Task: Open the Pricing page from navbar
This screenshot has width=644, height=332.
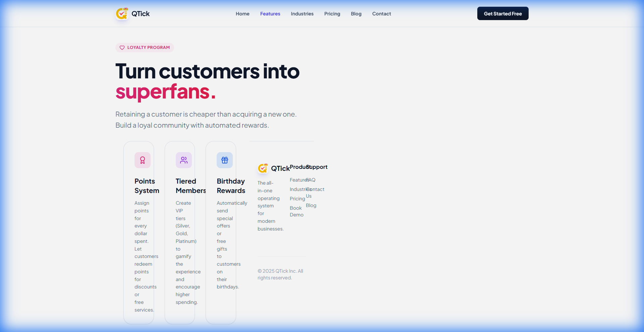Action: point(332,14)
